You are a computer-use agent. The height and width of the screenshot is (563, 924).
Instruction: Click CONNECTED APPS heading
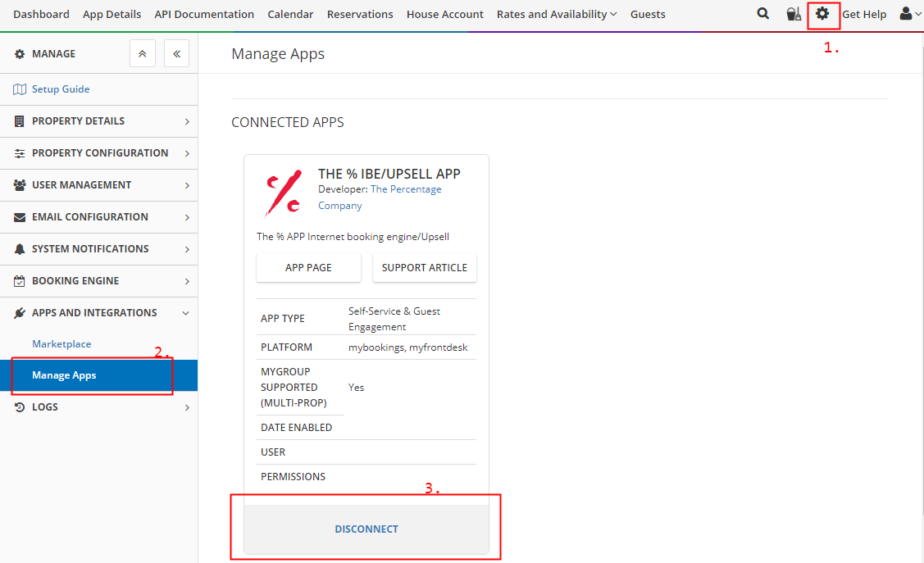(x=288, y=122)
